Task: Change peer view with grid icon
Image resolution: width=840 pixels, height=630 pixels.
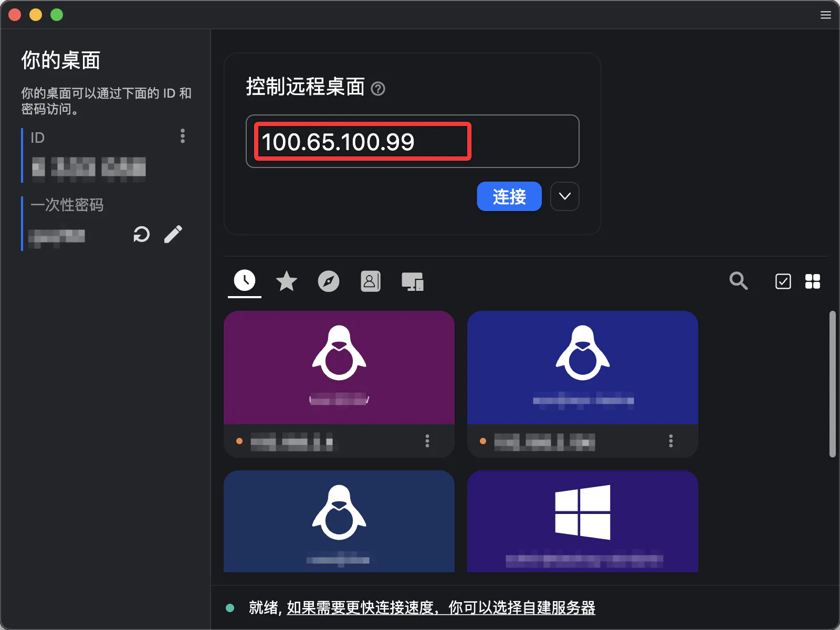Action: [x=813, y=281]
